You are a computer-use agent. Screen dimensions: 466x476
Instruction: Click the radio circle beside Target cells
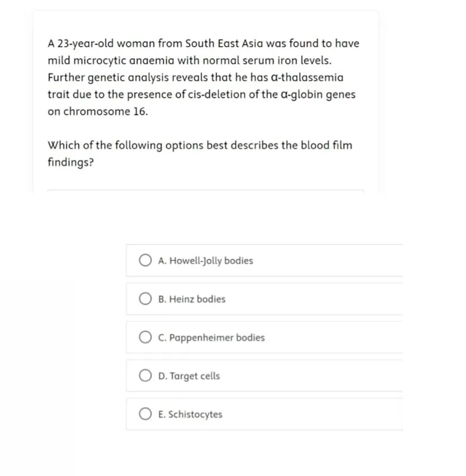pyautogui.click(x=145, y=375)
